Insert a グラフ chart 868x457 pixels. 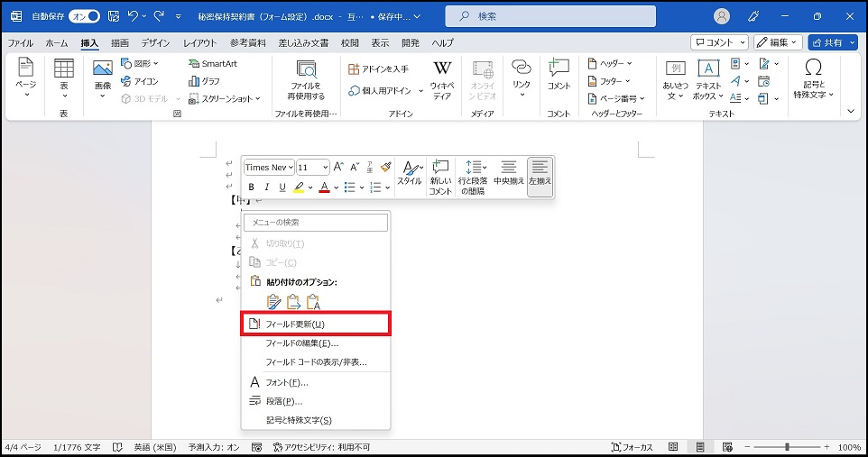point(204,81)
